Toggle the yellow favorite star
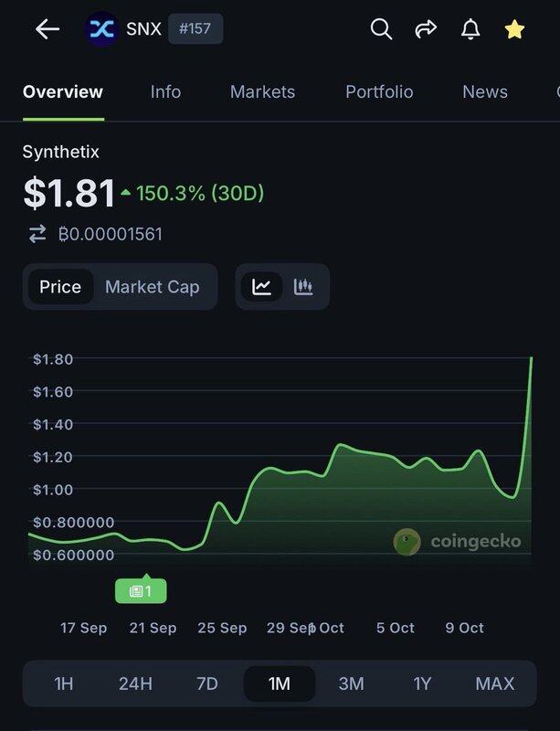The width and height of the screenshot is (560, 731). point(514,29)
